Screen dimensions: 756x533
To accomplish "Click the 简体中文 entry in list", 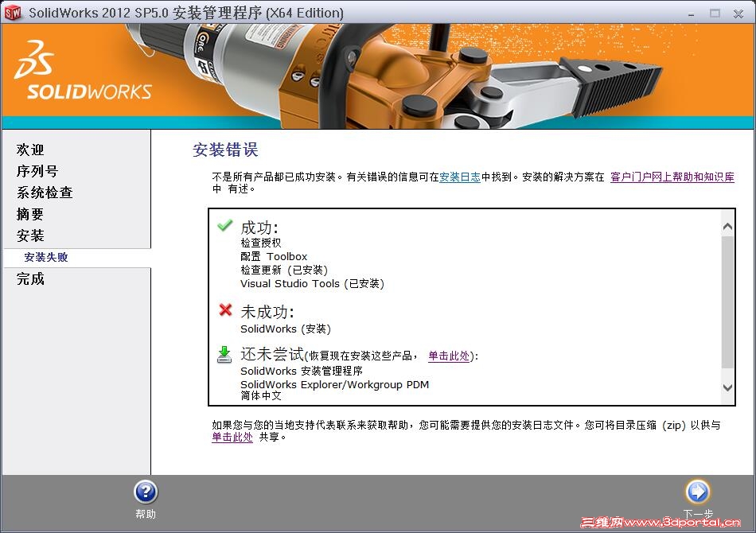I will 260,395.
